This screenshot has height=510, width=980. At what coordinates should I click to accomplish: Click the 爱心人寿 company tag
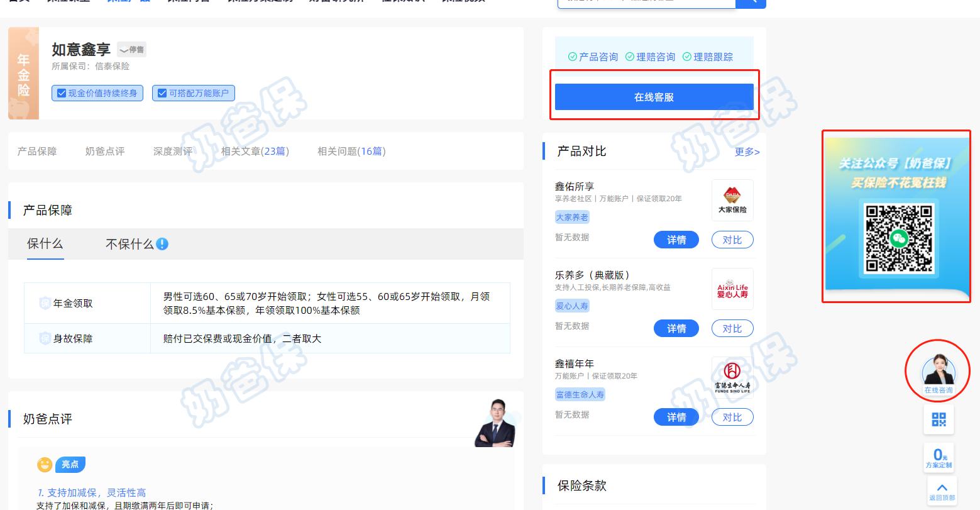pos(572,306)
